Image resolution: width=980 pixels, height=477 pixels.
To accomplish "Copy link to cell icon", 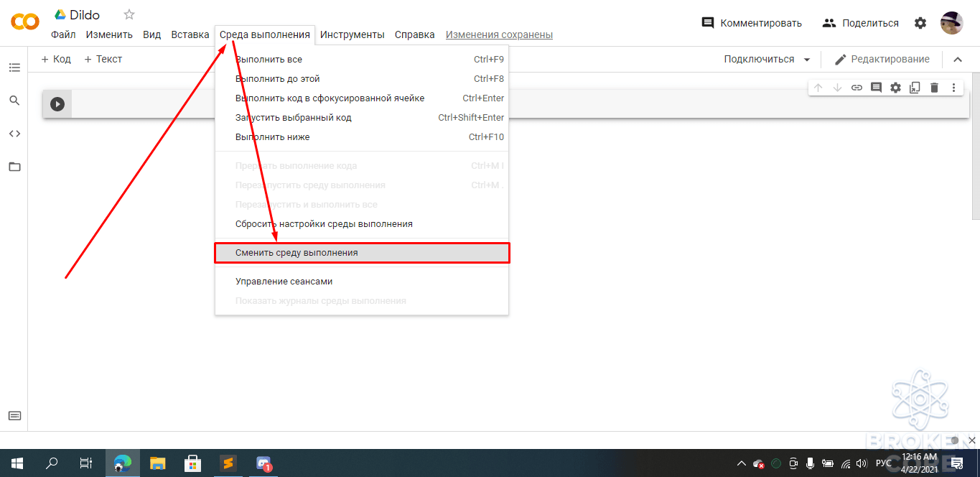I will (857, 88).
